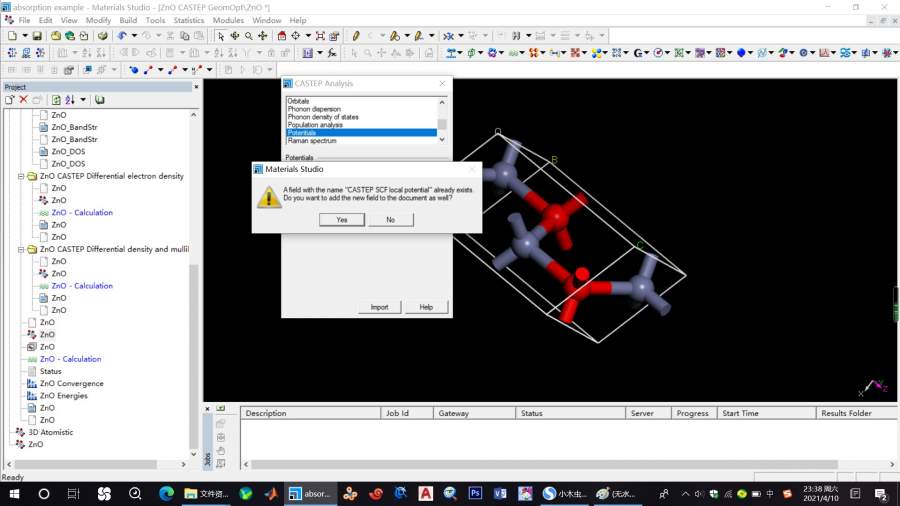900x506 pixels.
Task: Collapse the ZnO CASTEP Differential electron density folder
Action: pos(22,176)
